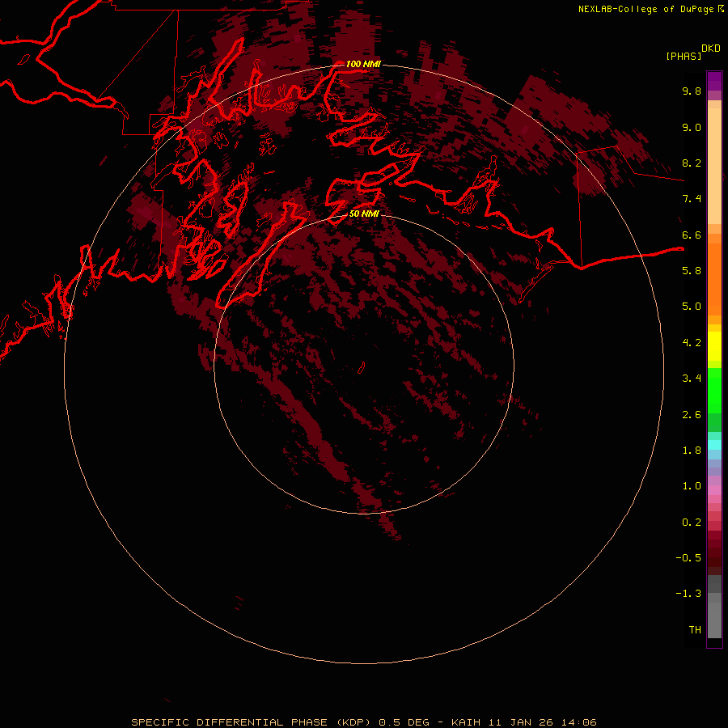Click the TH threshold label on the scale
The height and width of the screenshot is (728, 728).
(x=695, y=630)
